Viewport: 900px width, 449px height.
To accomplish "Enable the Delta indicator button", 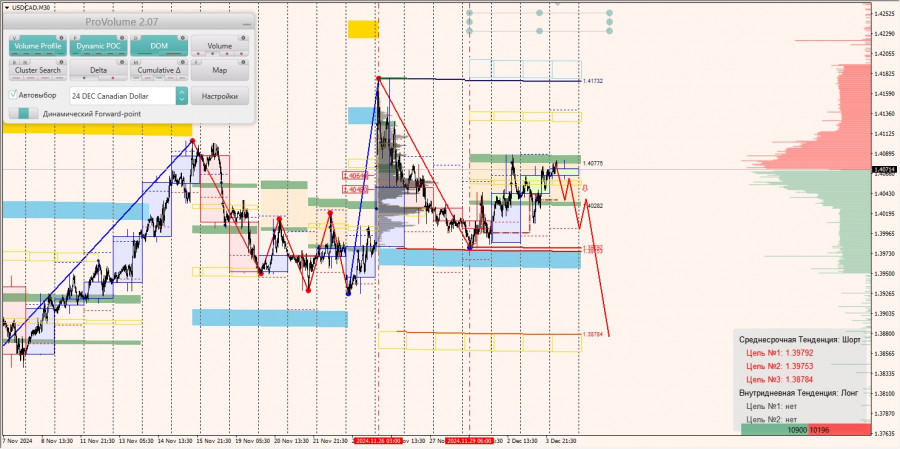I will point(98,70).
